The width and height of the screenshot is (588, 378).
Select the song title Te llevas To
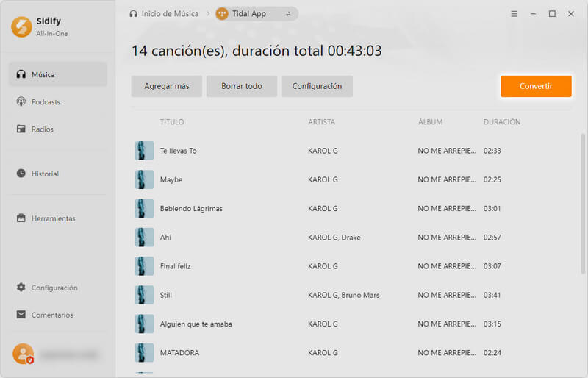pos(178,151)
